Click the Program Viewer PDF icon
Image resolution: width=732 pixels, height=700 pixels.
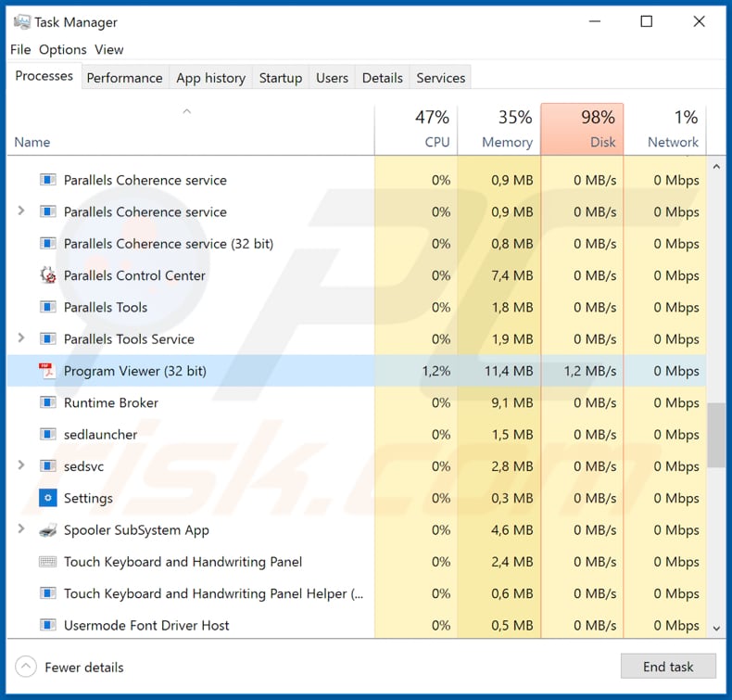[x=47, y=371]
